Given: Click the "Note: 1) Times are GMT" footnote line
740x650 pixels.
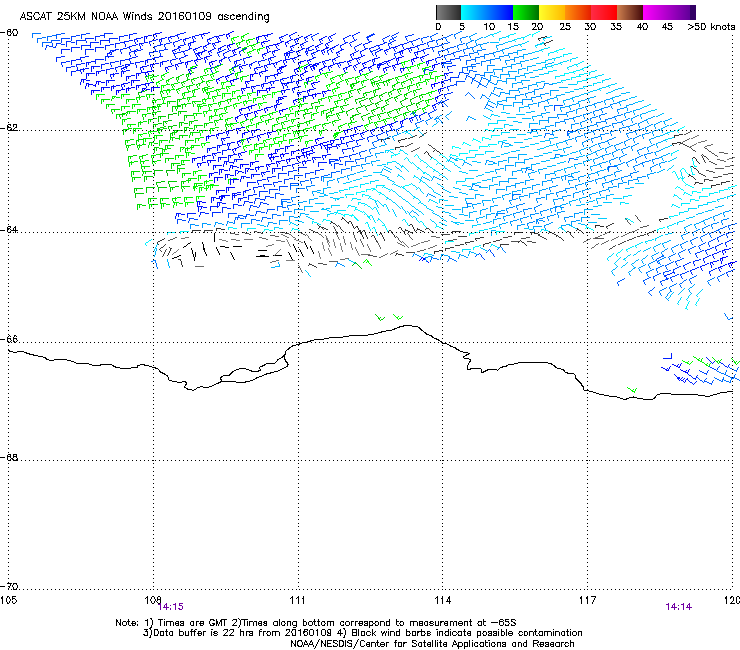Looking at the screenshot, I should click(x=316, y=623).
